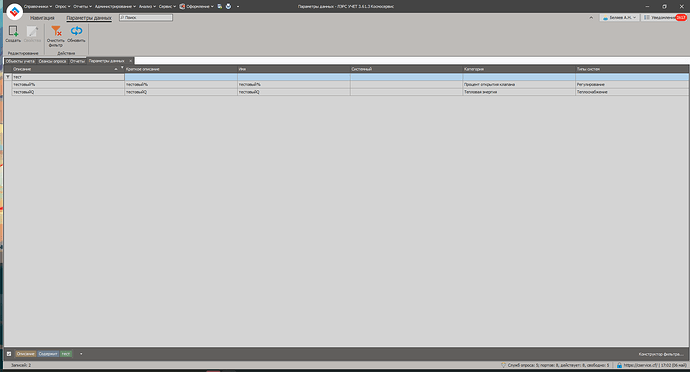Viewport: 690px width, 372px height.
Task: Click the Обновить refresh icon
Action: point(76,31)
